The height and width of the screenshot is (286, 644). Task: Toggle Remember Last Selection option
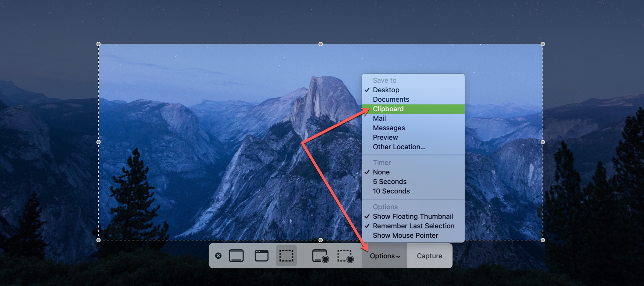point(413,226)
